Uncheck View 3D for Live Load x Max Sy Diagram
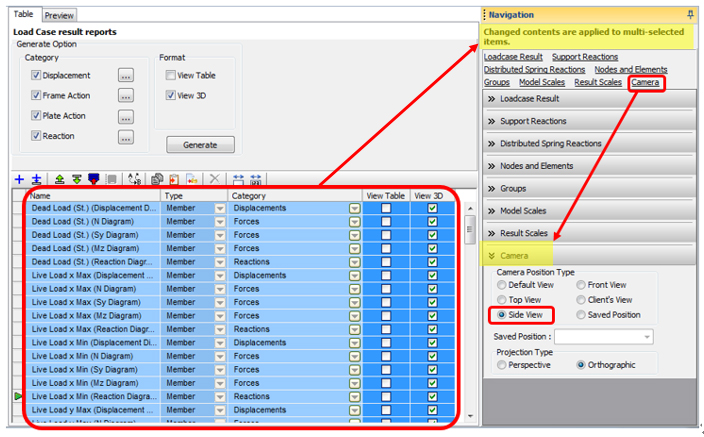This screenshot has height=437, width=704. (x=432, y=302)
